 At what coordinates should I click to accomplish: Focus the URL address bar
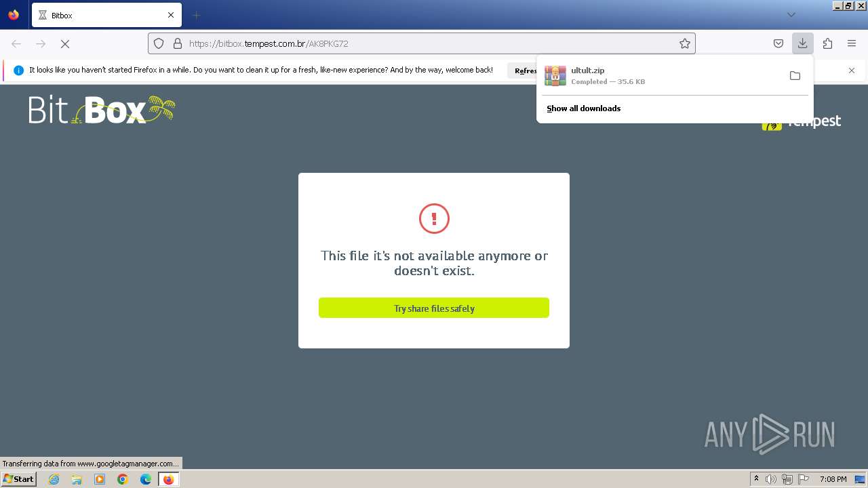422,43
